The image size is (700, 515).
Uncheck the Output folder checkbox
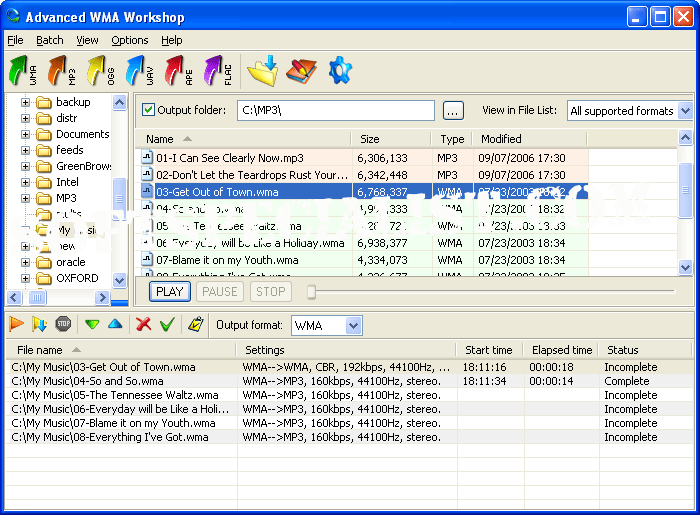tap(149, 110)
